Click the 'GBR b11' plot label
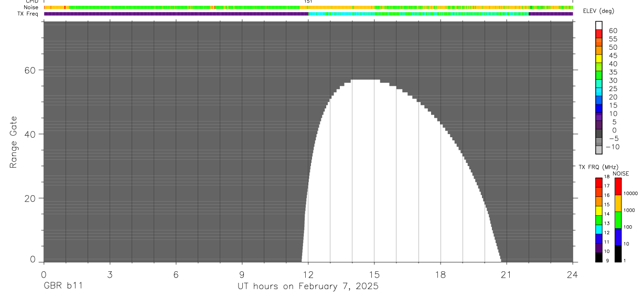644x297 pixels. click(x=63, y=286)
